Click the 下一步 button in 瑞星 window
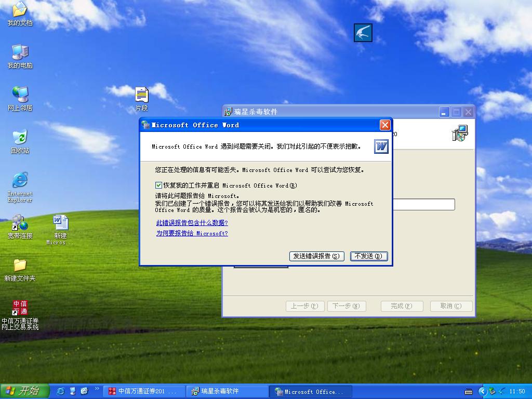 point(347,306)
